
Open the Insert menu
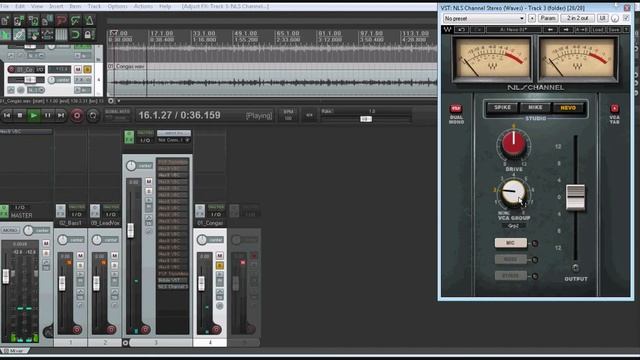pyautogui.click(x=56, y=6)
